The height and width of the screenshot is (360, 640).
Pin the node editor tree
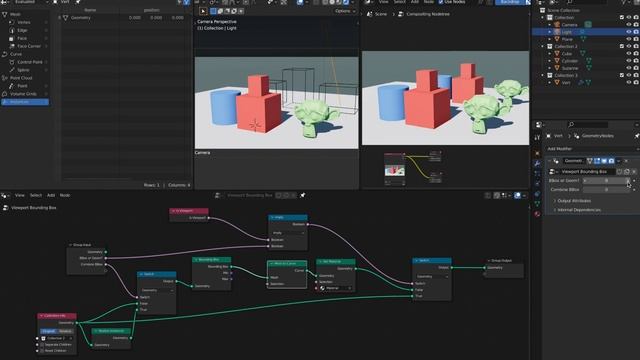click(x=303, y=196)
